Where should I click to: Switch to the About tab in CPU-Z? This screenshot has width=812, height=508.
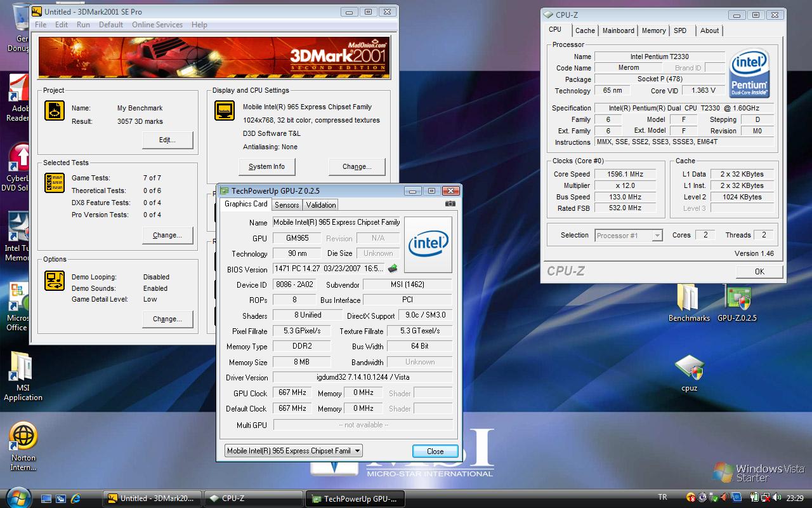tap(710, 30)
